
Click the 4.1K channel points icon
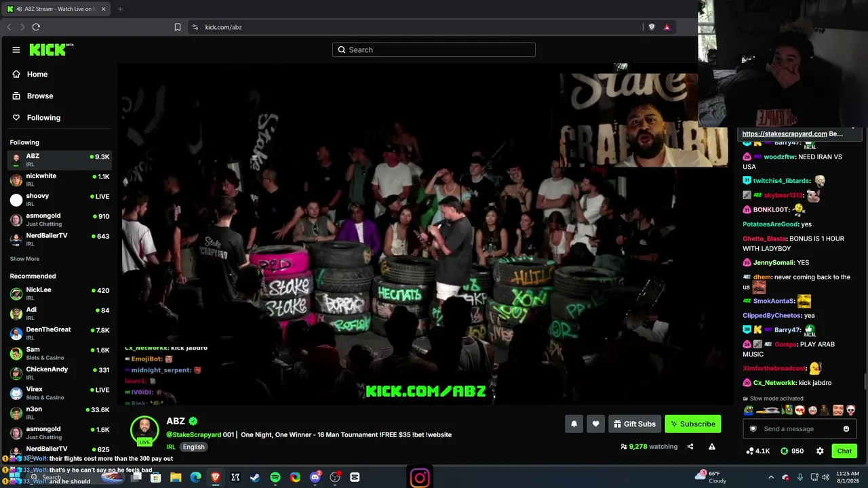[758, 451]
